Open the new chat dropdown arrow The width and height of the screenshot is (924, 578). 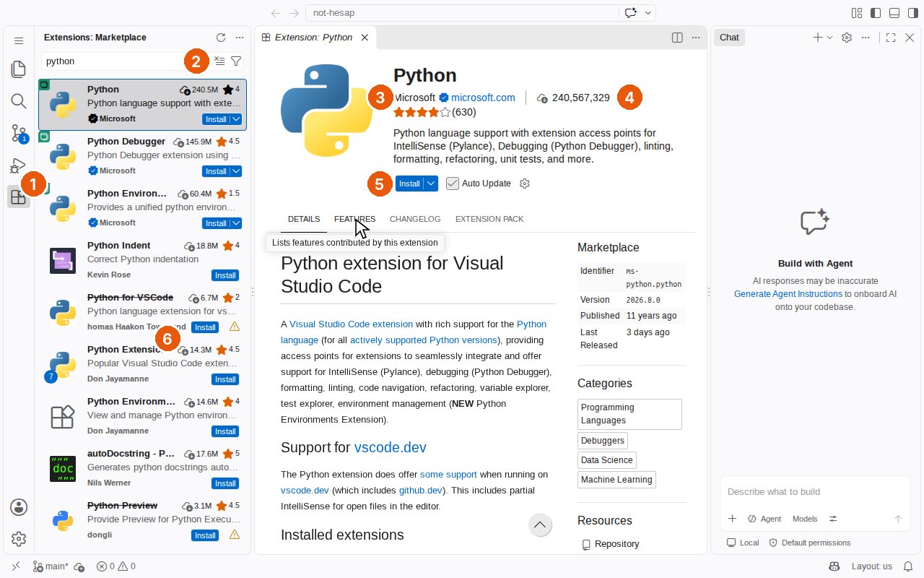(829, 38)
